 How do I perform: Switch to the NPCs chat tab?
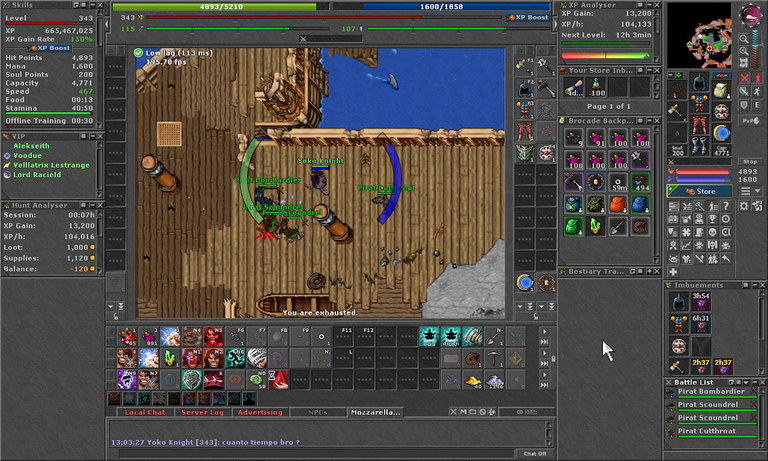click(x=318, y=412)
